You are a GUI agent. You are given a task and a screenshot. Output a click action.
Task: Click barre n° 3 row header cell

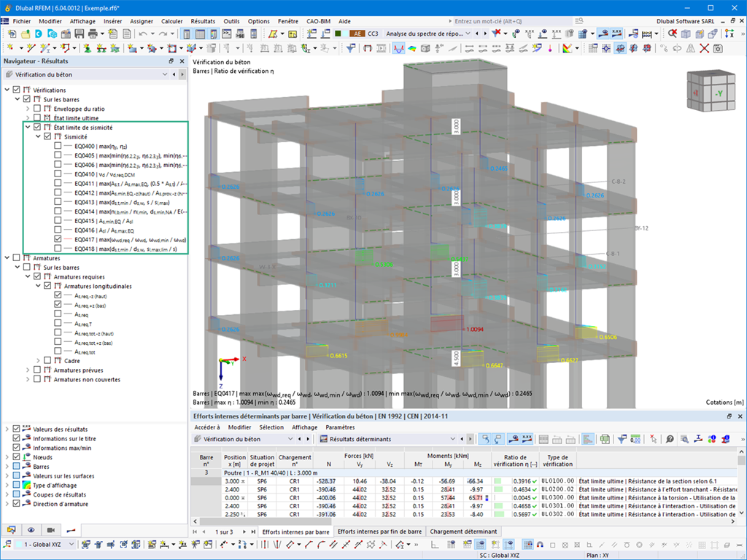pos(206,472)
